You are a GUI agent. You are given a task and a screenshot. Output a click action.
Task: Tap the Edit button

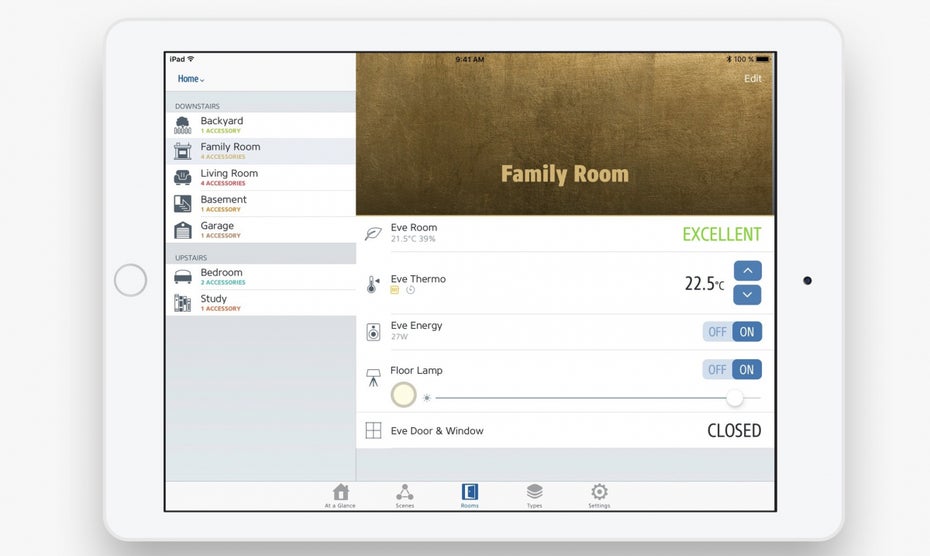(753, 78)
